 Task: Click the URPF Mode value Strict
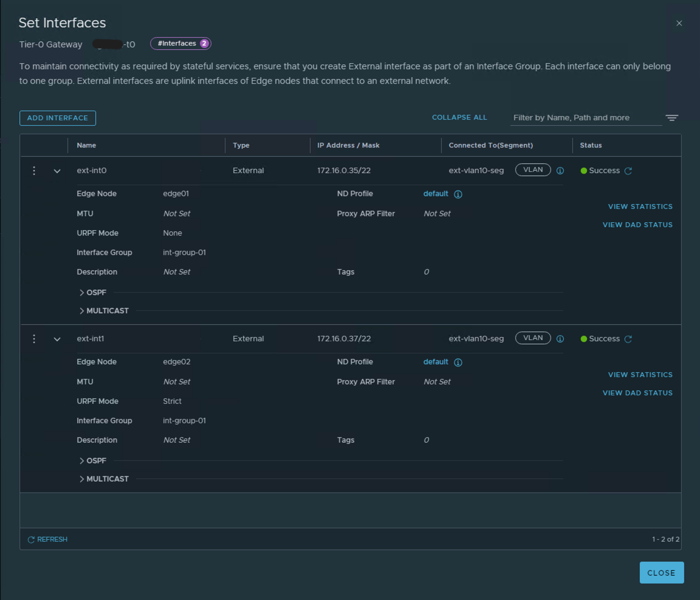(173, 401)
